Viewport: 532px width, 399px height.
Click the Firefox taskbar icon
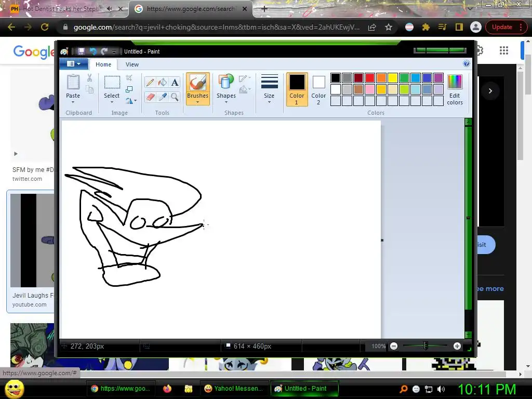167,389
